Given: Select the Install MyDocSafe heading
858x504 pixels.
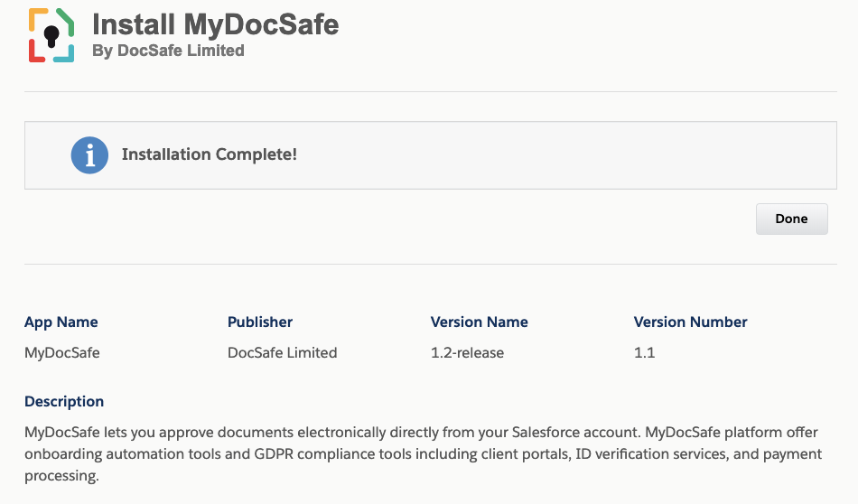Looking at the screenshot, I should (215, 24).
